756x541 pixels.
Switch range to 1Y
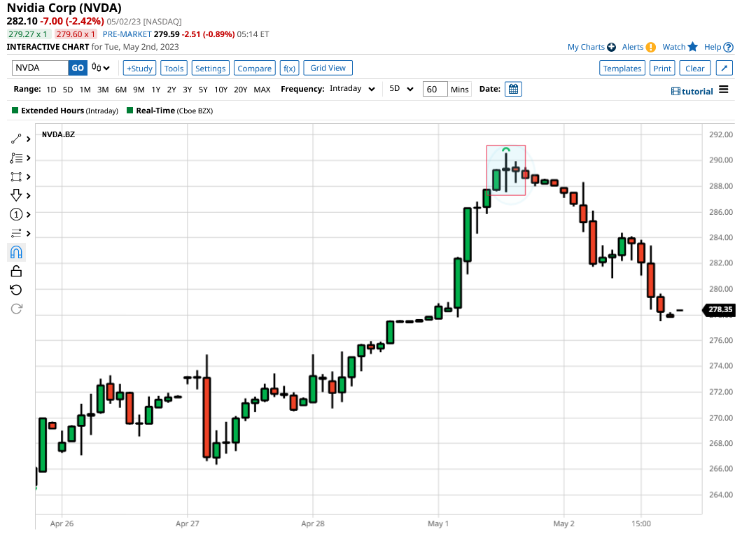(155, 90)
